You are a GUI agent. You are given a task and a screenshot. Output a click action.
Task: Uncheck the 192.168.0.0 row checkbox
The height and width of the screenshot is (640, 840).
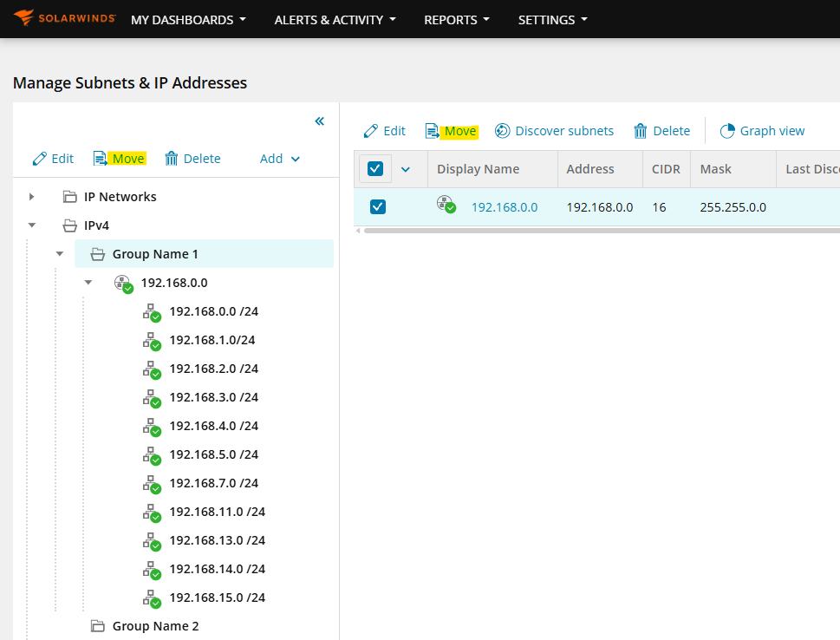378,207
